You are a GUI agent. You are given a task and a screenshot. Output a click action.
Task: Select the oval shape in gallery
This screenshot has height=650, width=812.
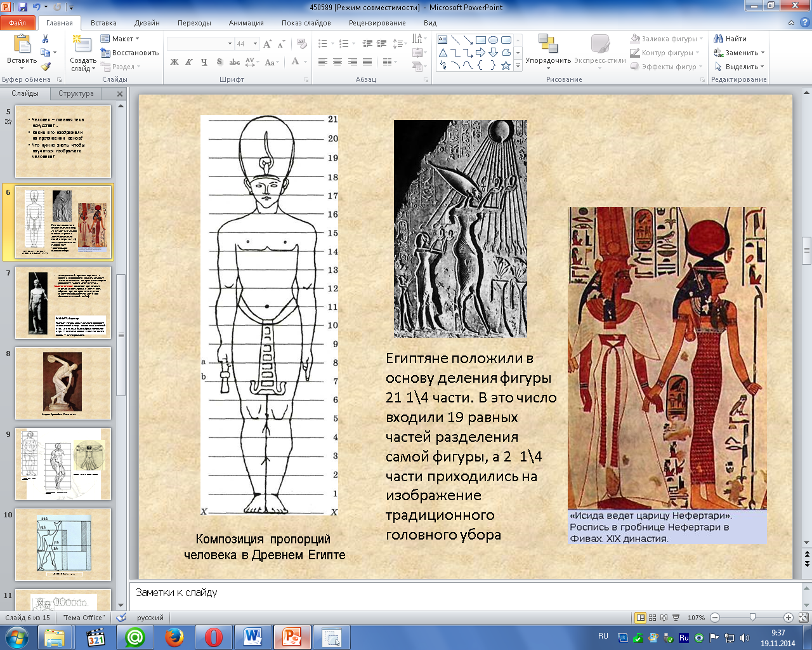493,40
